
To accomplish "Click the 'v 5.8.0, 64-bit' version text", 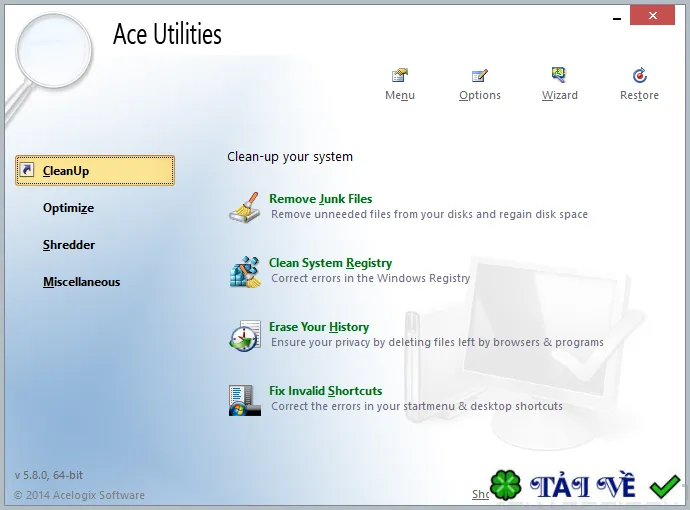I will point(48,475).
